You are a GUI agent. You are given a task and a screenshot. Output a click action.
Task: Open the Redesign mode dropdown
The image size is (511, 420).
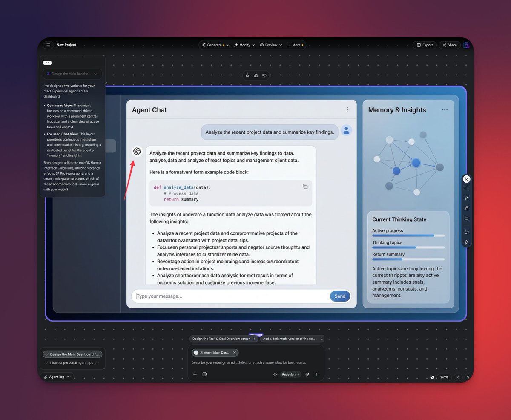[x=290, y=374]
